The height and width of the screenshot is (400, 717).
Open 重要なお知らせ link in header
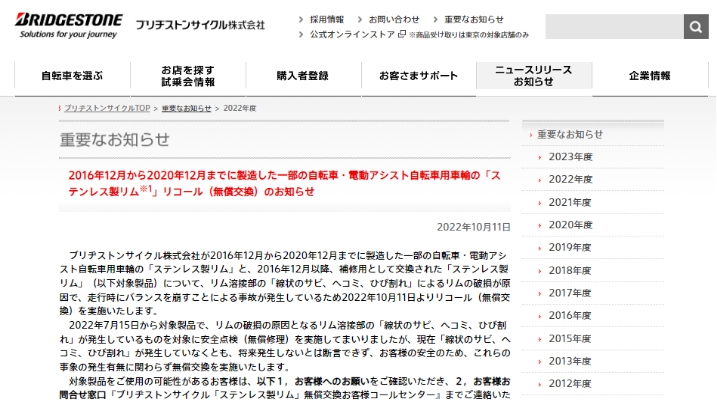coord(474,19)
